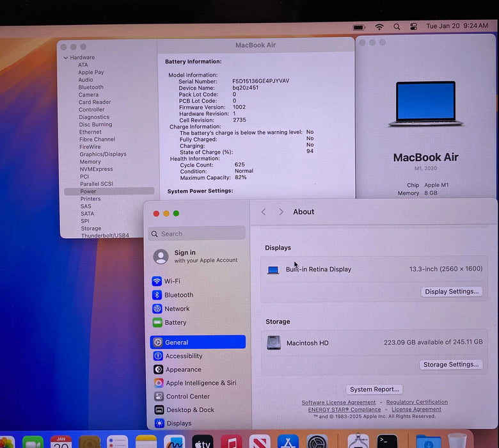This screenshot has width=499, height=448.
Task: Select ATA in Hardware list
Action: coord(83,65)
